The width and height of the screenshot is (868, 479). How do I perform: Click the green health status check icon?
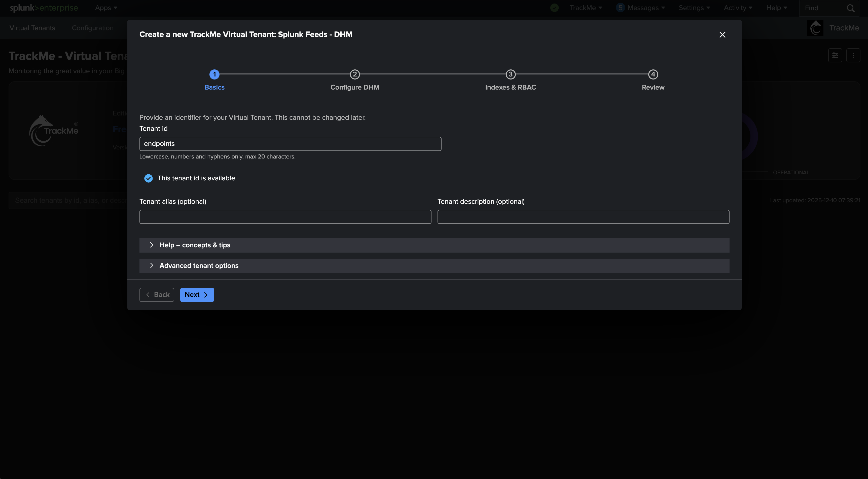[x=554, y=8]
